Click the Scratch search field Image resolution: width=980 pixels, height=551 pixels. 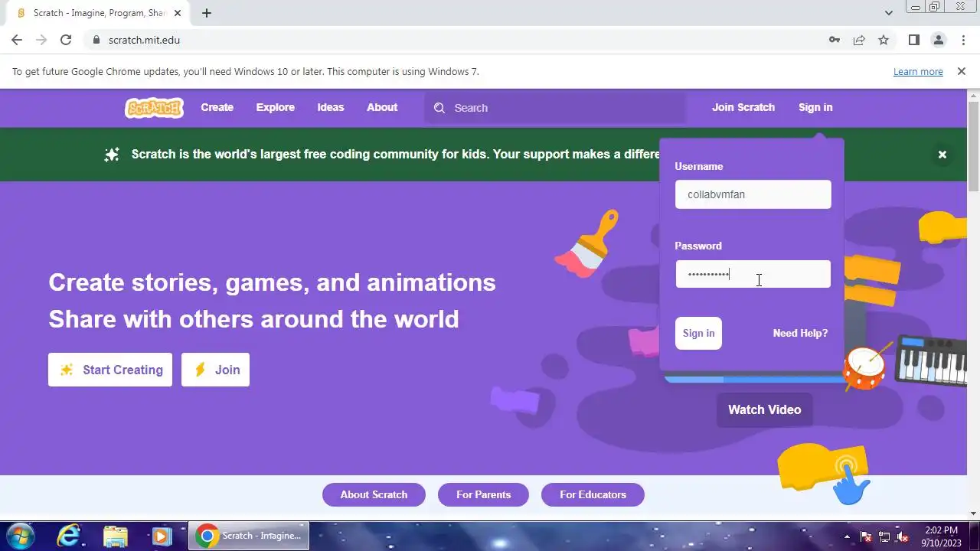tap(555, 108)
